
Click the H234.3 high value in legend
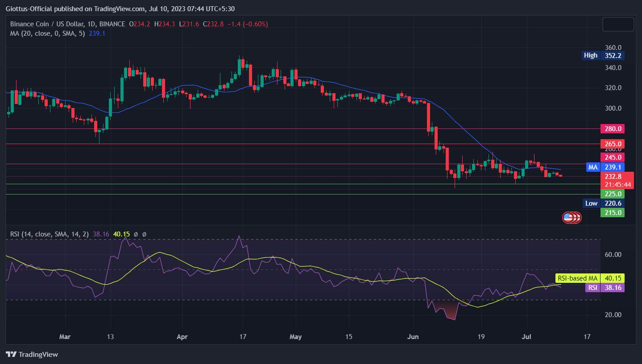165,24
